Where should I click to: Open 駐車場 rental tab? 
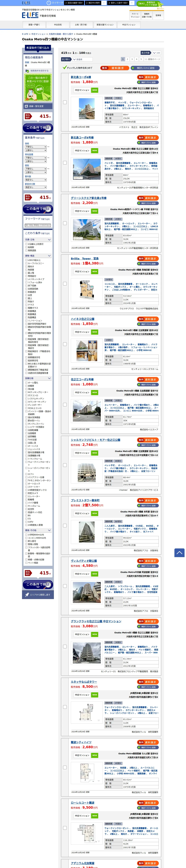point(158,15)
